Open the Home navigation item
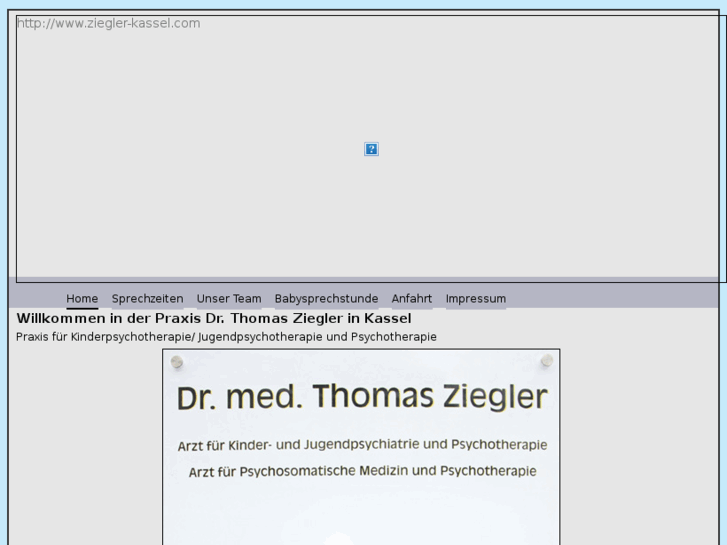Viewport: 727px width, 545px height. pyautogui.click(x=82, y=299)
